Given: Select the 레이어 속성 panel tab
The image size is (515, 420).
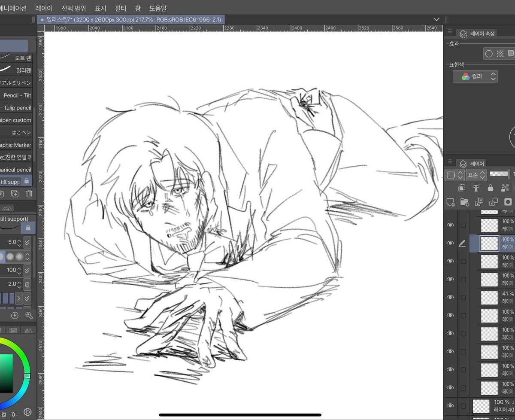Looking at the screenshot, I should [476, 33].
